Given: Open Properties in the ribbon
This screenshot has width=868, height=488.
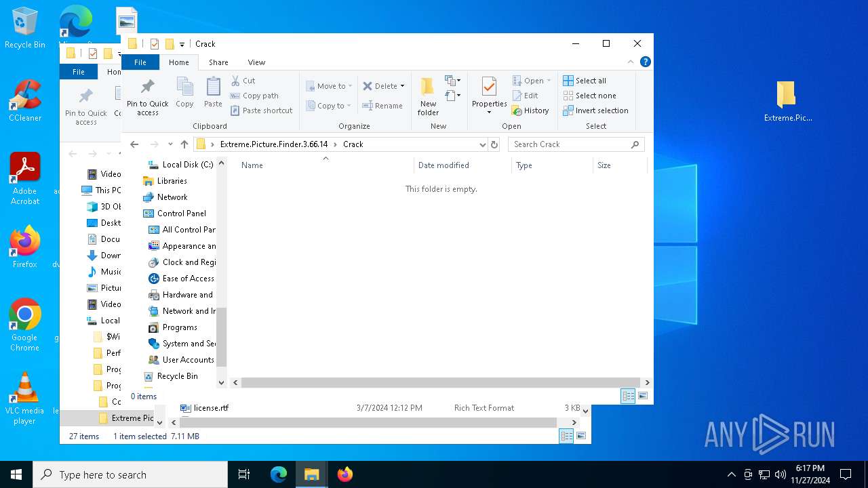Looking at the screenshot, I should [x=489, y=96].
